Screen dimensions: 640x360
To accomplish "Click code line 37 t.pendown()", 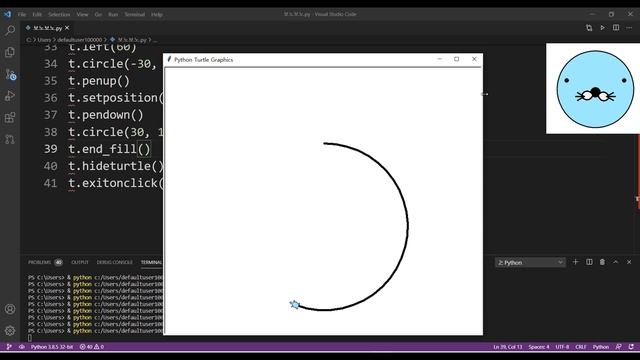I will (x=106, y=115).
